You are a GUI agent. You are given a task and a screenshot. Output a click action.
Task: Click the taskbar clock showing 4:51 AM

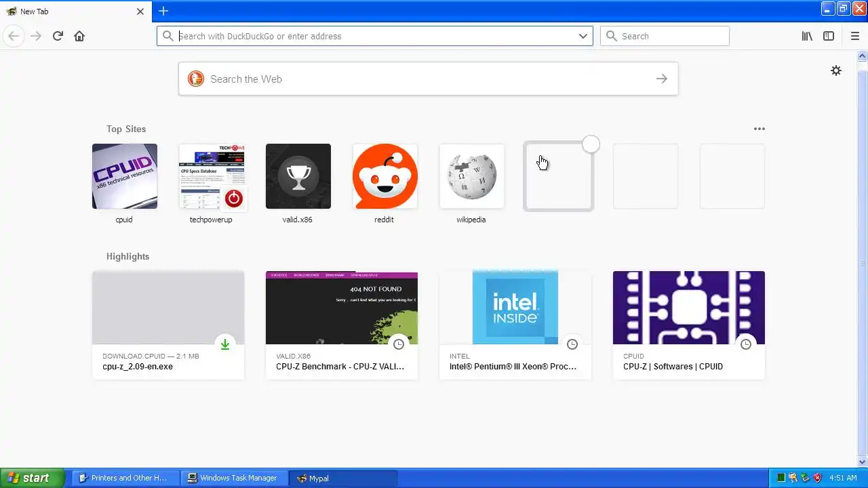point(844,478)
